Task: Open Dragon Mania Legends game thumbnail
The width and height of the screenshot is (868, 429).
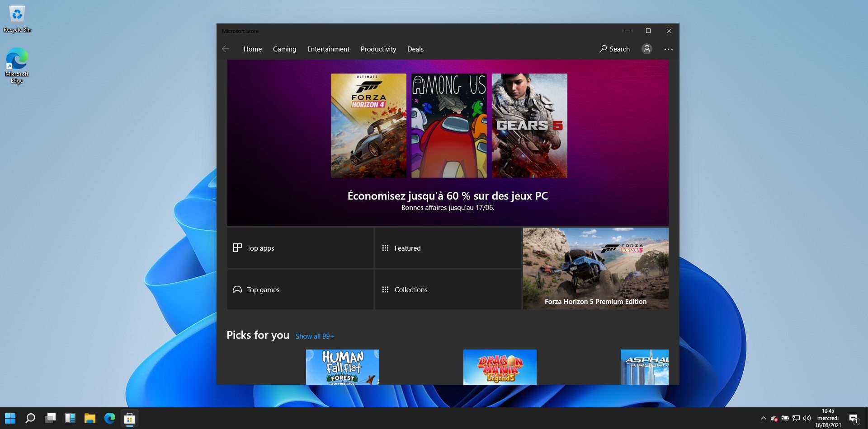Action: 500,367
